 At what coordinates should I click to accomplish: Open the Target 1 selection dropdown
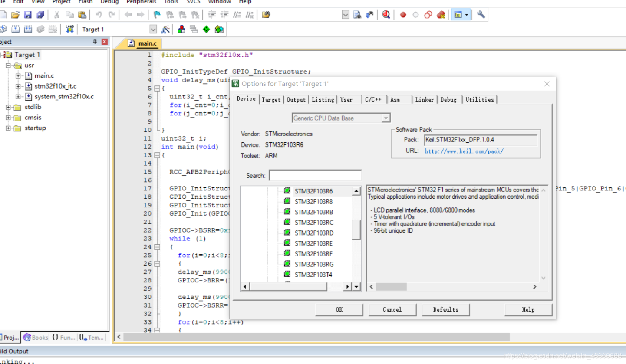(153, 29)
